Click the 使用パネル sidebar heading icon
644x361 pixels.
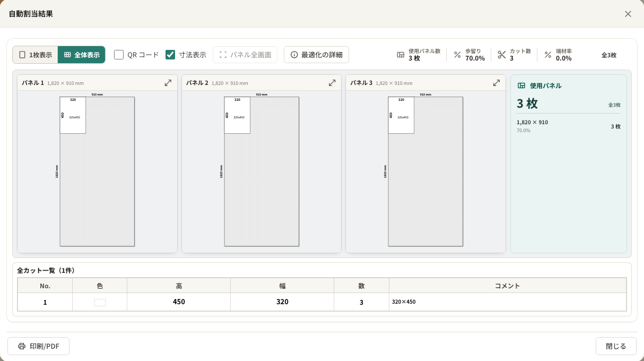click(x=521, y=85)
